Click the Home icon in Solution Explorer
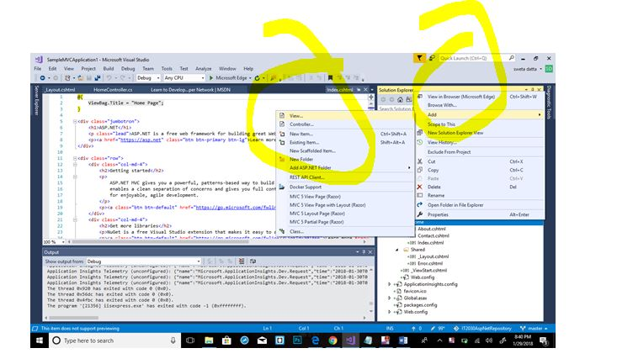Screen dimensions: 617x364 coord(400,99)
